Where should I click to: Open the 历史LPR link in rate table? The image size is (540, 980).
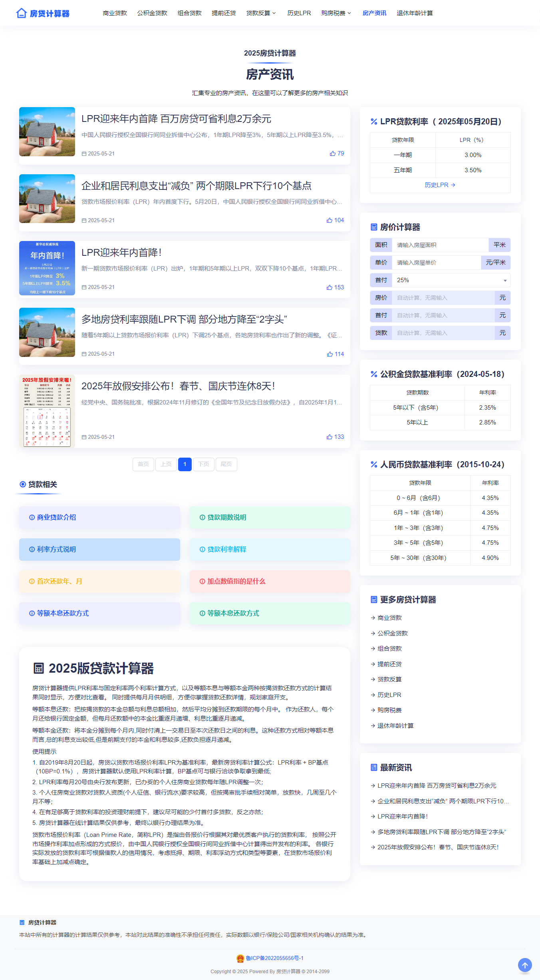point(440,185)
